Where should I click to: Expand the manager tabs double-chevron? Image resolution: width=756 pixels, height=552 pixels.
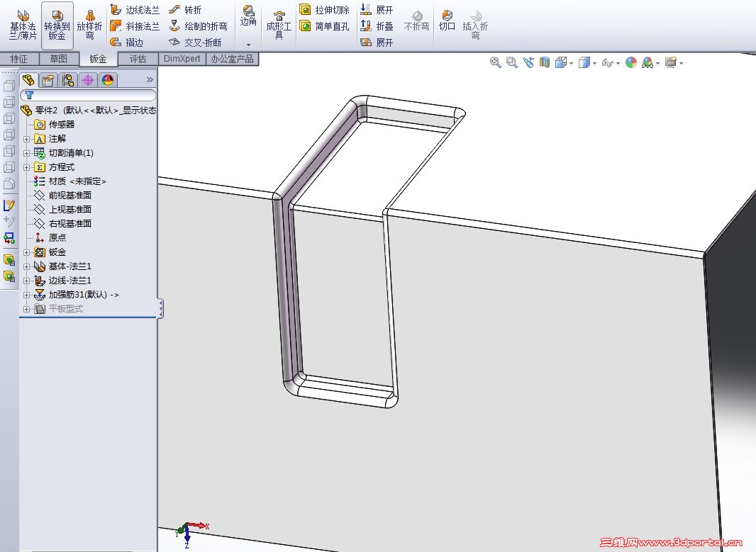(x=150, y=79)
